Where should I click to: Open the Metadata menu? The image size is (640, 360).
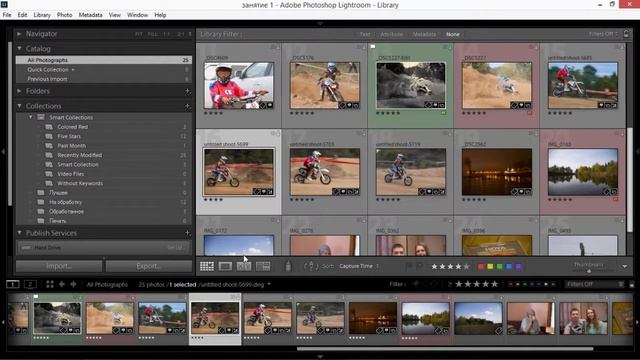[x=91, y=15]
